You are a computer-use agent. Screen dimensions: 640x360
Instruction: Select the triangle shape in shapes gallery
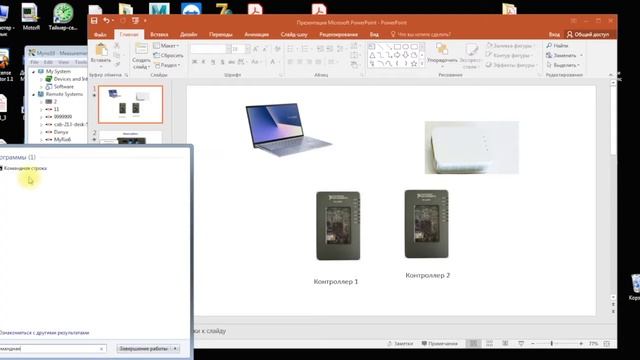tap(372, 56)
